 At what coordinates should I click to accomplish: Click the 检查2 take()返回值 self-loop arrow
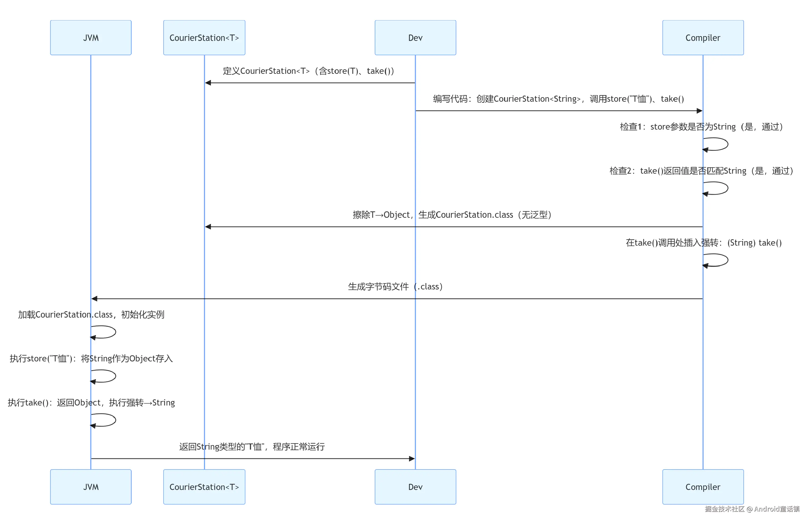coord(716,188)
